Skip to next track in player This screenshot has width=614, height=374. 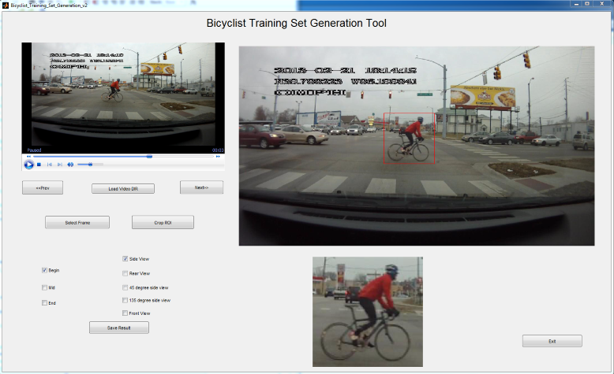60,164
